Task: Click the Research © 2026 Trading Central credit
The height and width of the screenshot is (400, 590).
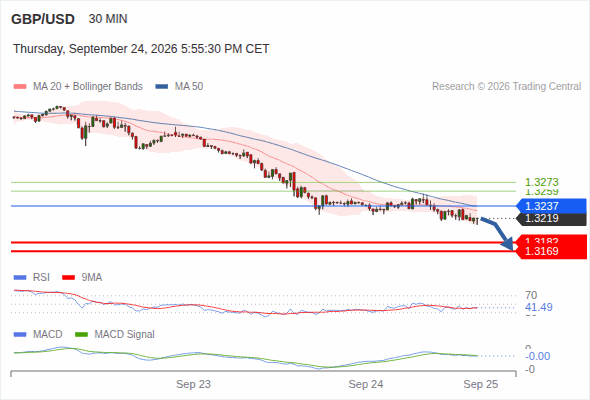Action: tap(506, 87)
